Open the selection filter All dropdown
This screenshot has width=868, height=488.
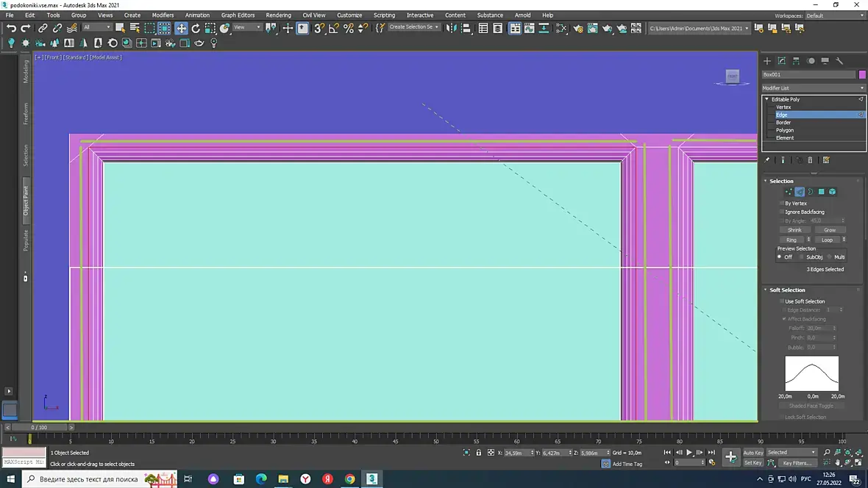(97, 27)
